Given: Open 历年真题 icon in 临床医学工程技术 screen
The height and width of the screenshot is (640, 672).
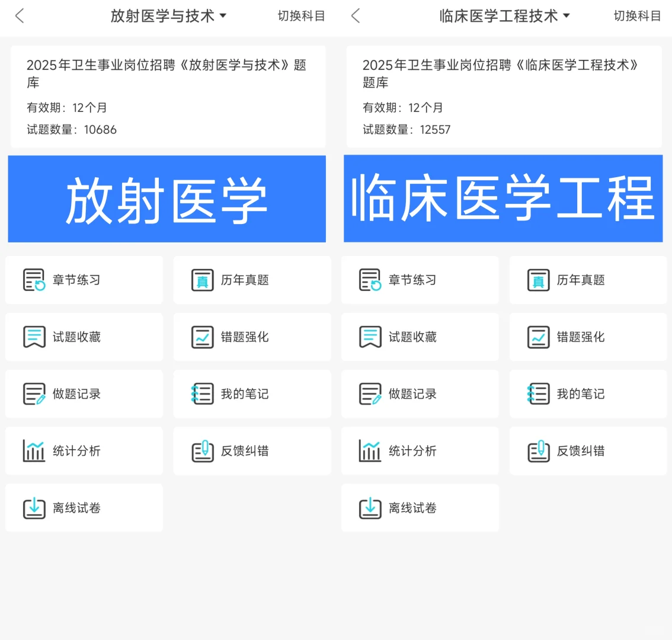Looking at the screenshot, I should [538, 280].
